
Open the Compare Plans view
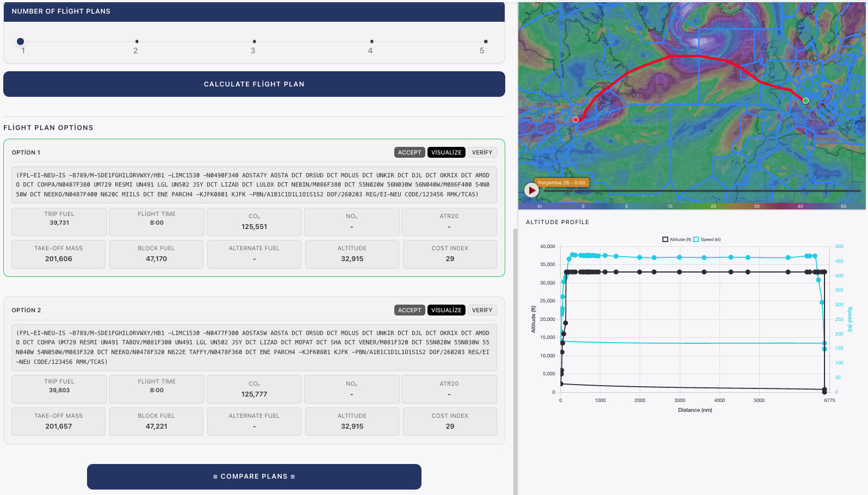[254, 477]
